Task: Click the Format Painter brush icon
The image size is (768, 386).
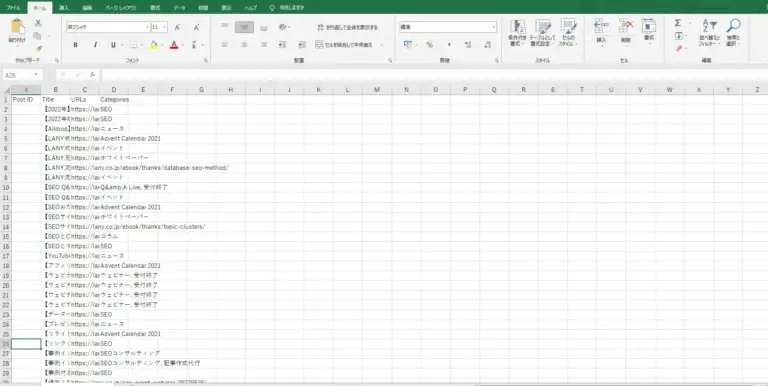Action: point(38,48)
